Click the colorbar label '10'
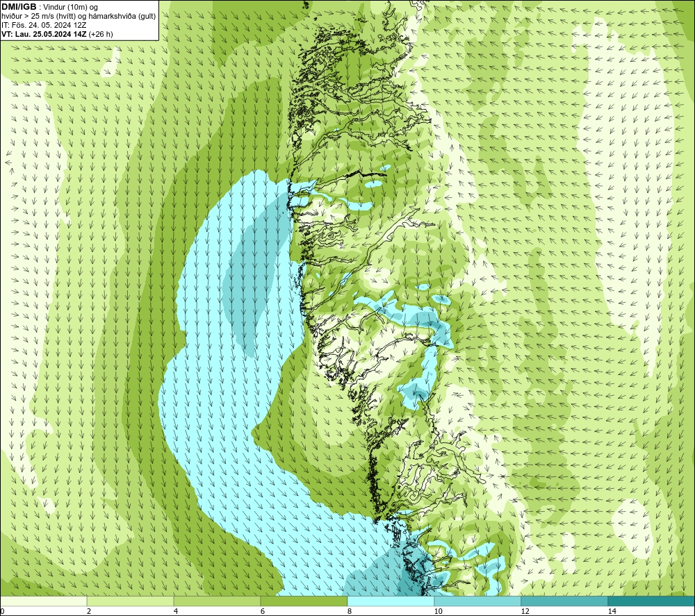Image resolution: width=695 pixels, height=616 pixels. [438, 612]
